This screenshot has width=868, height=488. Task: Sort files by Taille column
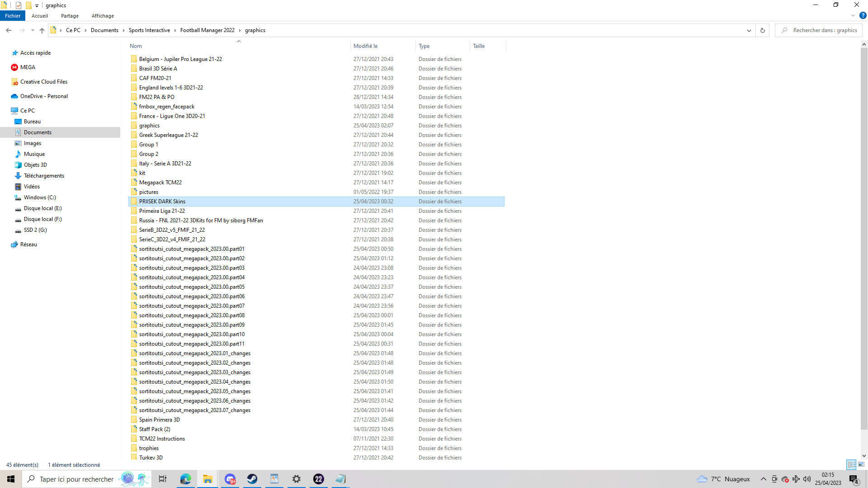488,46
